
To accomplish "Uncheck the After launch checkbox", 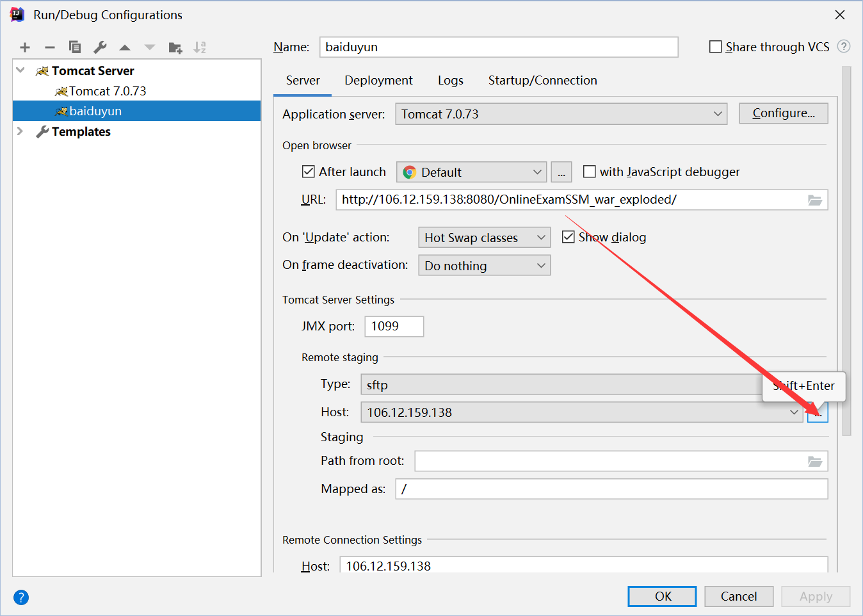I will 308,172.
